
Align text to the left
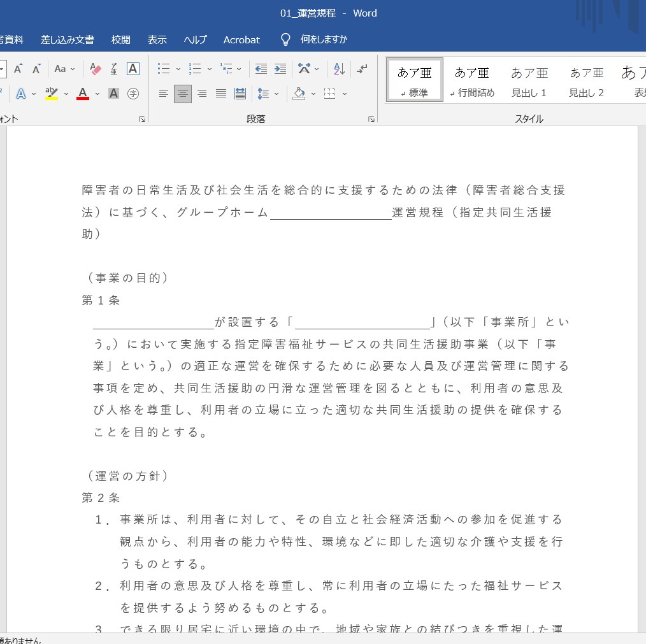pyautogui.click(x=164, y=94)
